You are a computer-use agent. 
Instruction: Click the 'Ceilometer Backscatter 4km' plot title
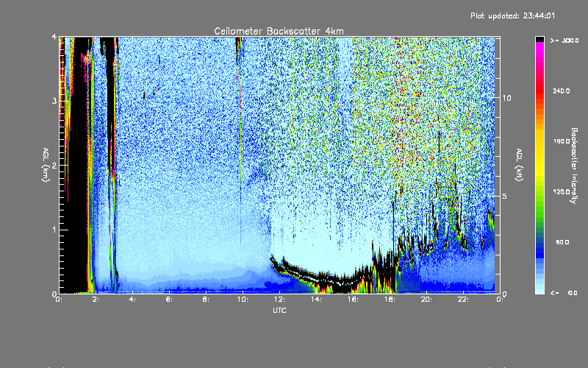[x=279, y=31]
